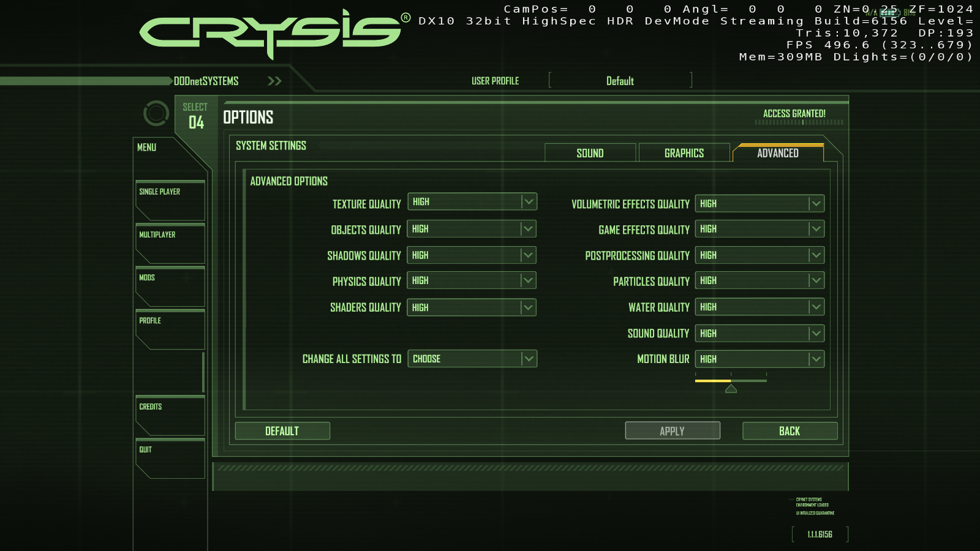This screenshot has height=551, width=980.
Task: Click the 'SYSTEM SETTINGS' heading
Action: click(x=271, y=146)
